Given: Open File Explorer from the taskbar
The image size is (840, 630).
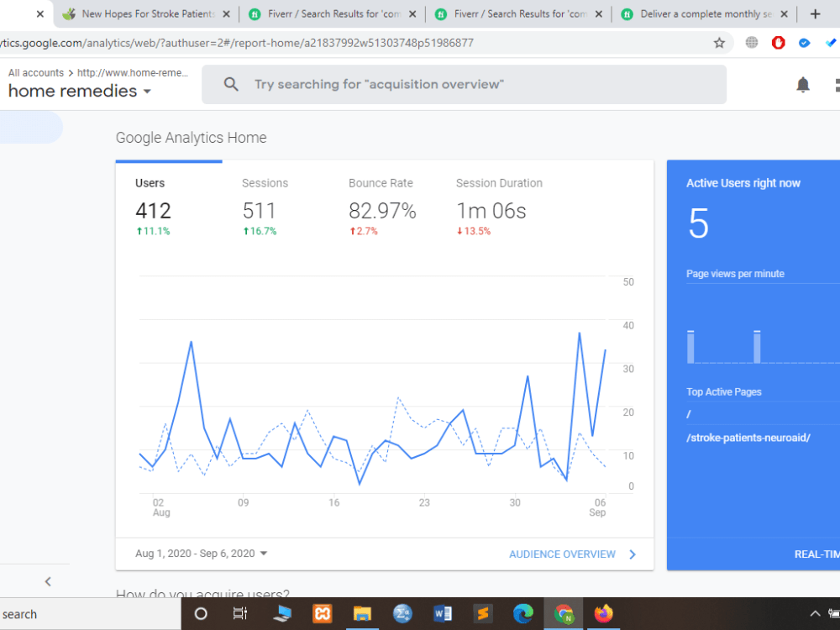Looking at the screenshot, I should [x=362, y=614].
